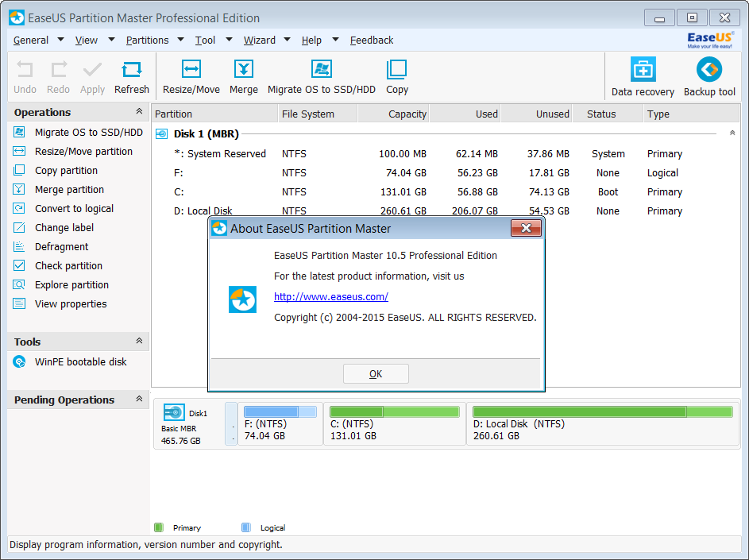Open the General menu

click(x=30, y=41)
